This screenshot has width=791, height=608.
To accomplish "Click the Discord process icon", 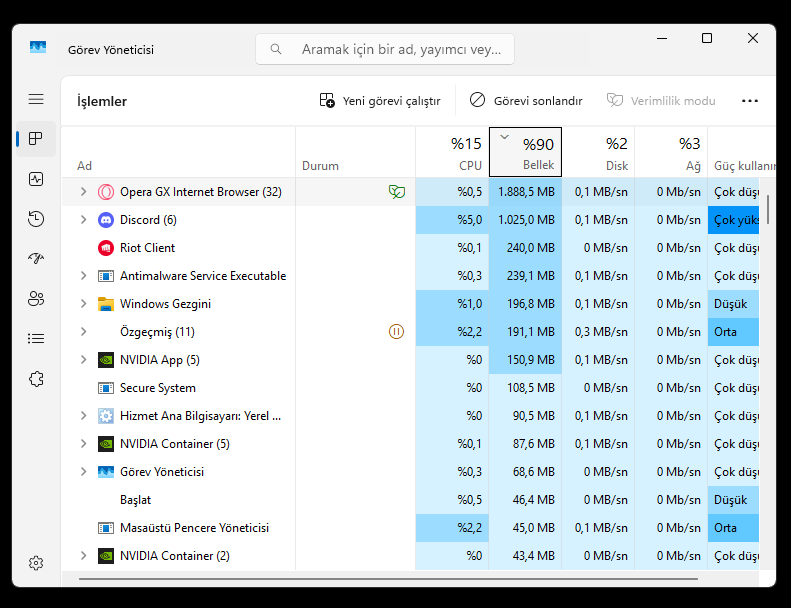I will click(x=106, y=220).
